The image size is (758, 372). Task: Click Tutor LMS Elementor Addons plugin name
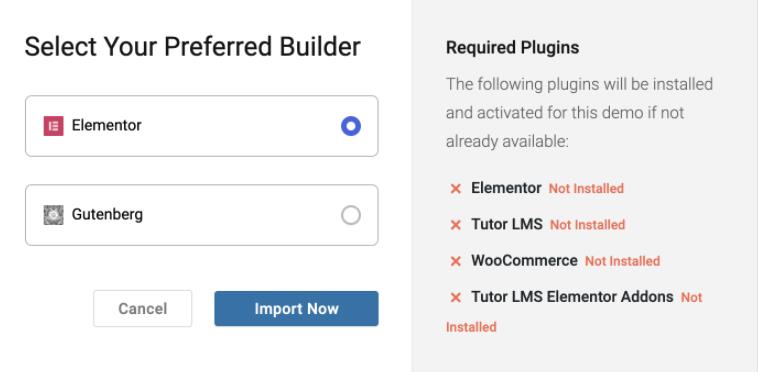click(x=572, y=297)
